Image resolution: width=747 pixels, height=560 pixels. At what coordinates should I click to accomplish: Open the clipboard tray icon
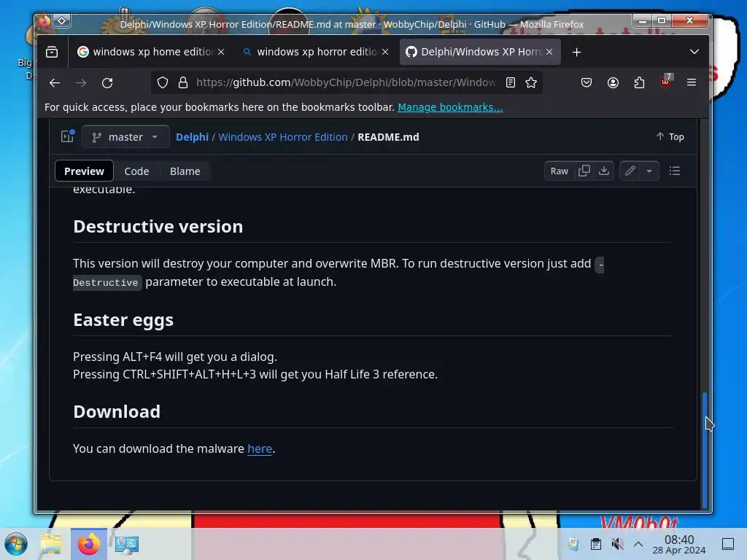pos(595,544)
